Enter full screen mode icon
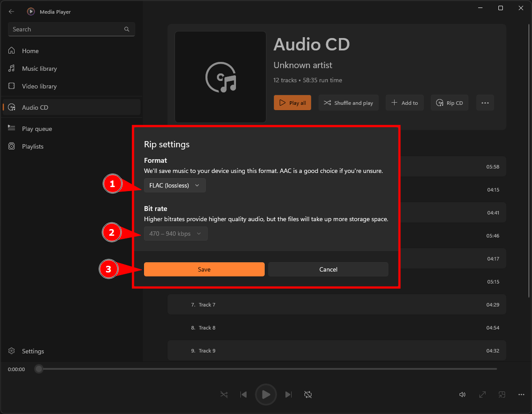532x414 pixels. [483, 394]
